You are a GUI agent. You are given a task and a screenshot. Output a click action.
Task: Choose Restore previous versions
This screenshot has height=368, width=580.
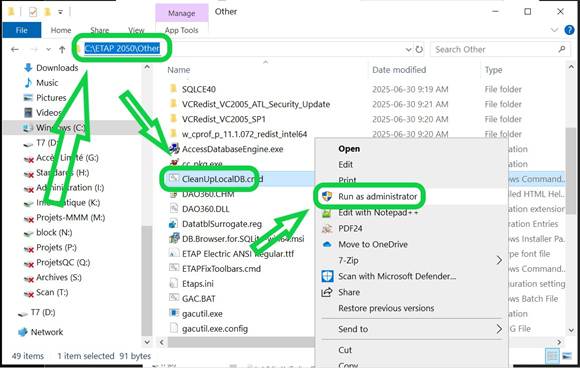[386, 308]
